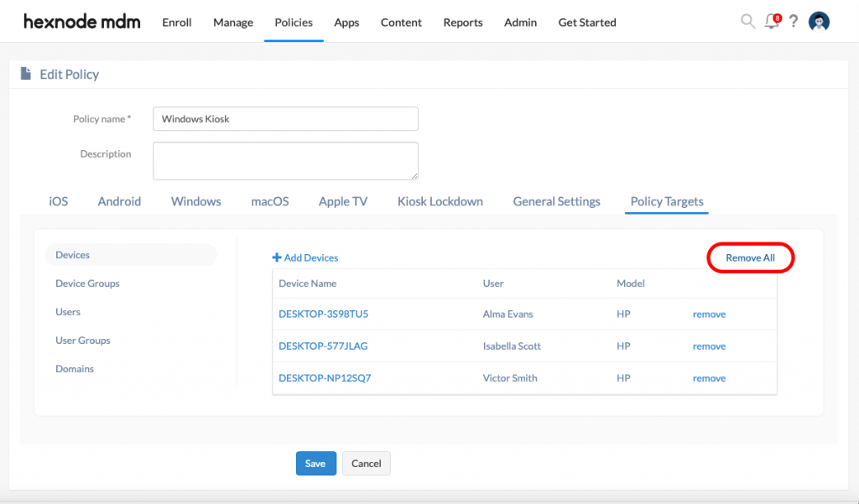The image size is (859, 504).
Task: Switch to the Windows tab
Action: point(195,201)
